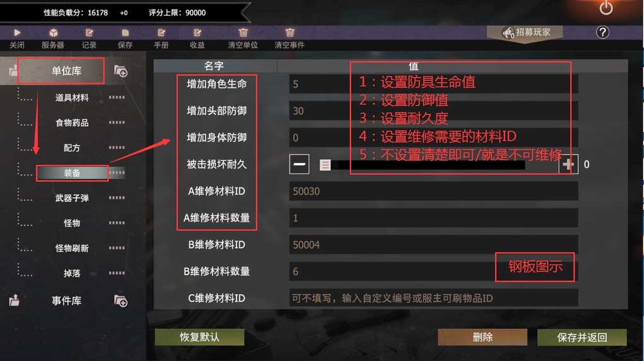
Task: Click the 清空事件 trash icon
Action: pyautogui.click(x=290, y=32)
